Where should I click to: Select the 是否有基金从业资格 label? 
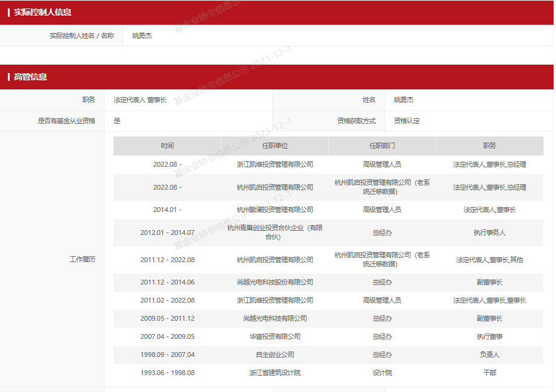coord(66,121)
